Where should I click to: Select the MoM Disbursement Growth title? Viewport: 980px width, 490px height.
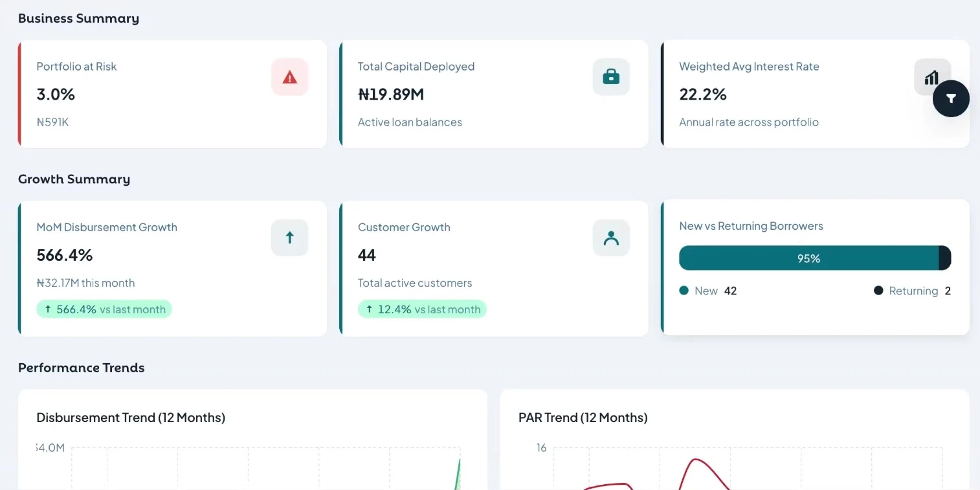pos(107,227)
